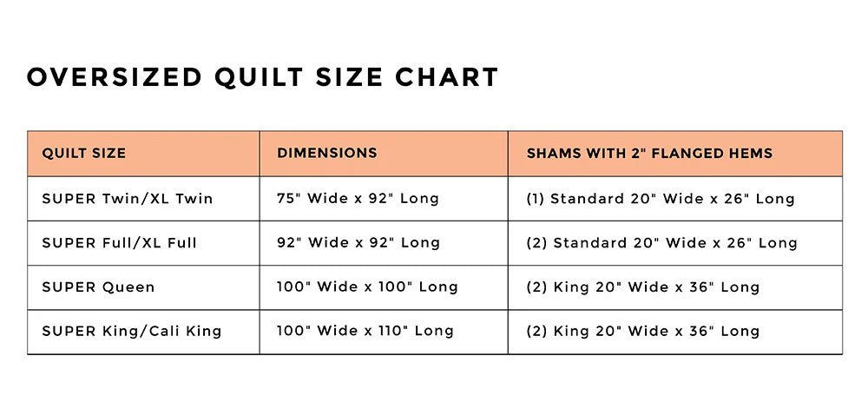Click the SHAMS WITH 2" FLANGED HEMS header
The image size is (868, 402).
click(x=649, y=154)
